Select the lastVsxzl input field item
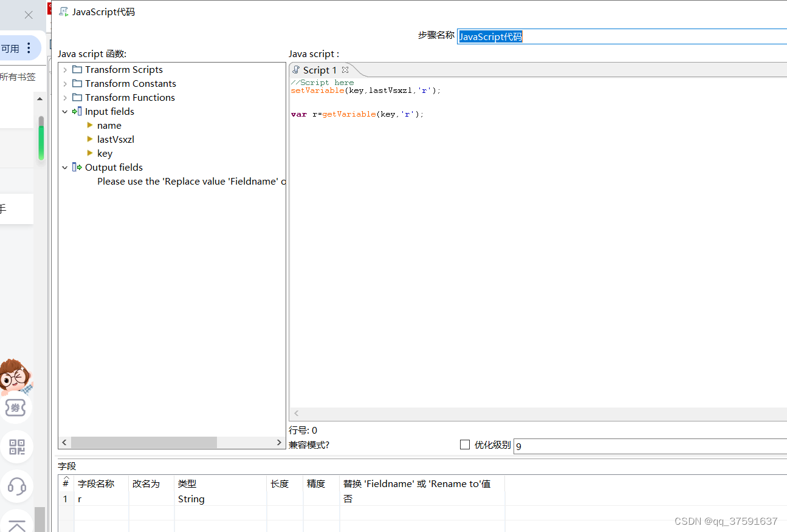 coord(115,139)
